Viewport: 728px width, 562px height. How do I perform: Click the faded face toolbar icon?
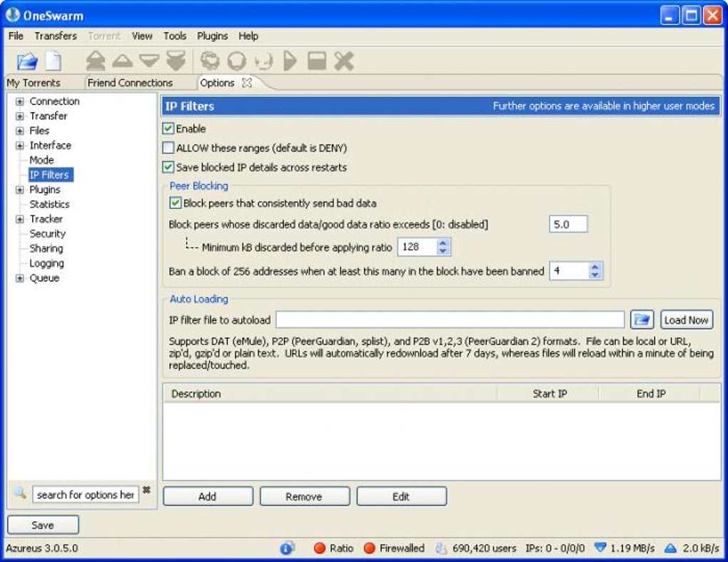point(263,61)
